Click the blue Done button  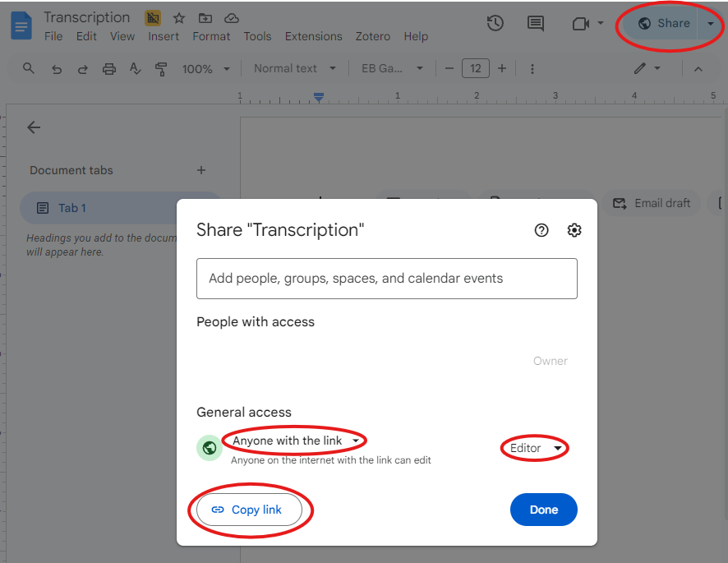[x=543, y=510]
